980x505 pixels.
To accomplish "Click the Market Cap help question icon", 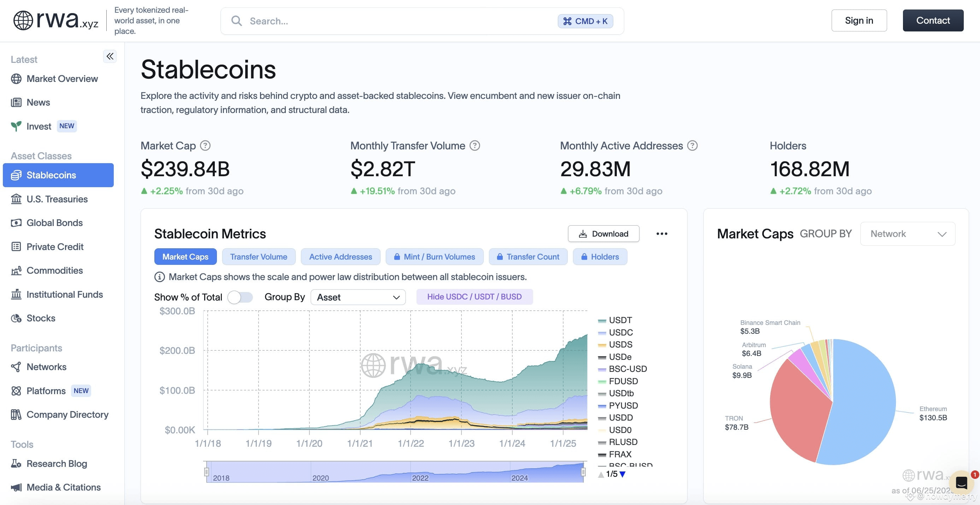I will coord(206,145).
